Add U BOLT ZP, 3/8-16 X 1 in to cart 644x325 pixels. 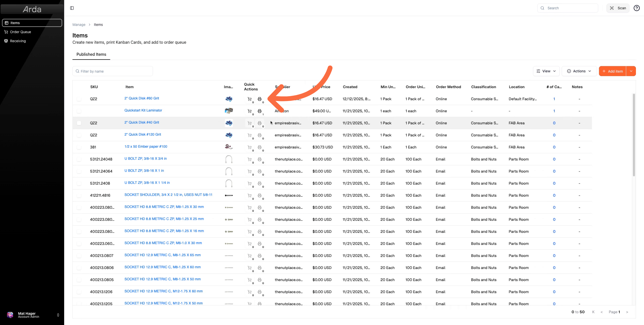[250, 171]
